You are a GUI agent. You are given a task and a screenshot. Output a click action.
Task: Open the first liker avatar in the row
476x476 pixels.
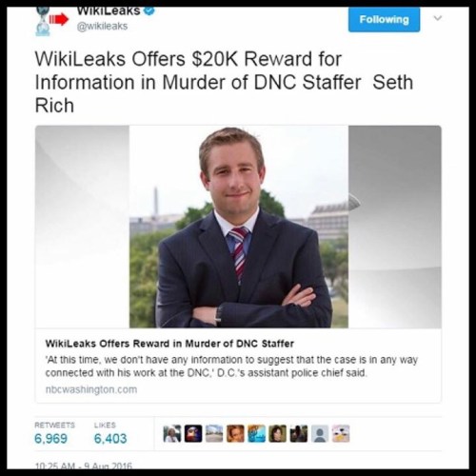coord(172,433)
